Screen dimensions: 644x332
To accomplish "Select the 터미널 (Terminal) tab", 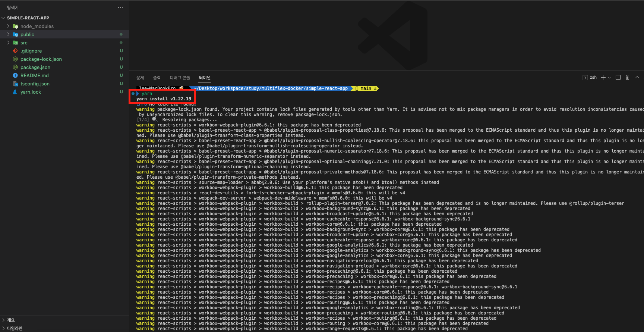I will point(205,78).
